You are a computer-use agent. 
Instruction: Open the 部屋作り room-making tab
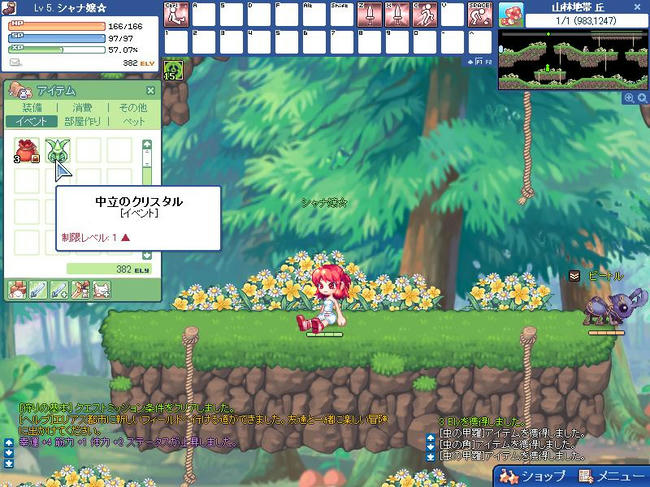(82, 121)
